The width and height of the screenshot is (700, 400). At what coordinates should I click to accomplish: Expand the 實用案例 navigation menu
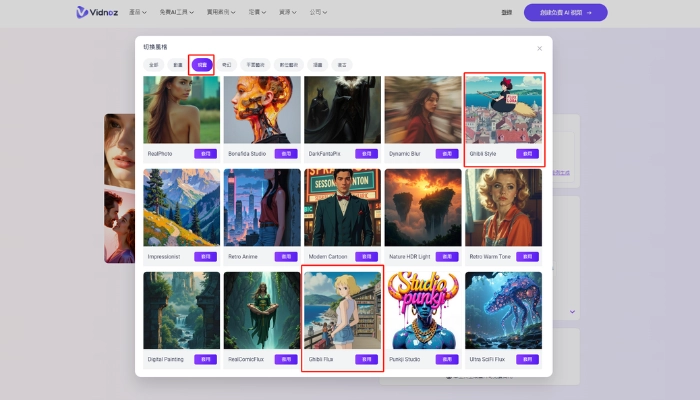coord(221,12)
